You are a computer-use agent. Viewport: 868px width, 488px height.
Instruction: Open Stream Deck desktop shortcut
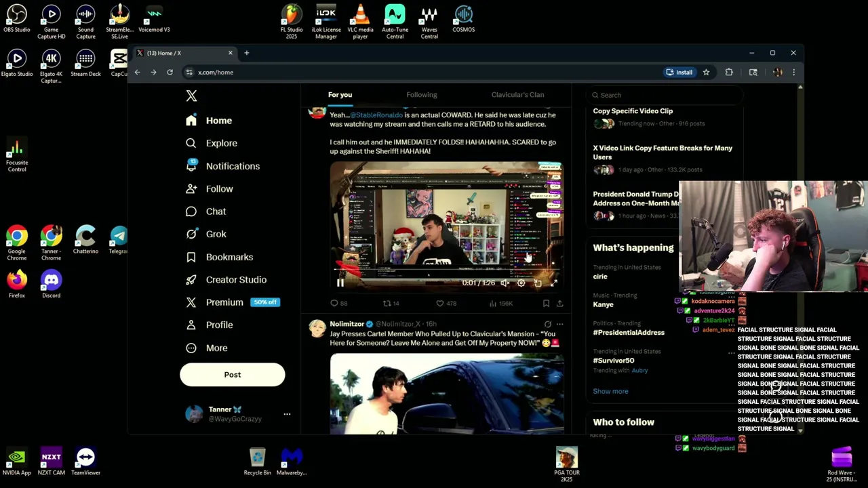point(85,62)
